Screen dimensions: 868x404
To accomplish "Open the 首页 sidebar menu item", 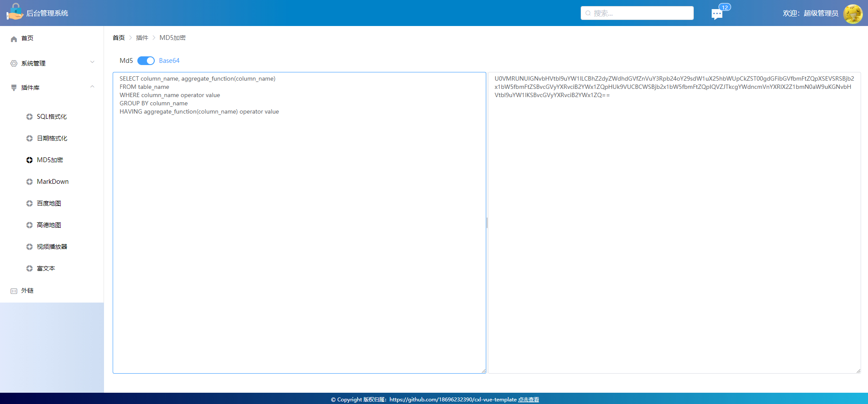I will pos(52,39).
